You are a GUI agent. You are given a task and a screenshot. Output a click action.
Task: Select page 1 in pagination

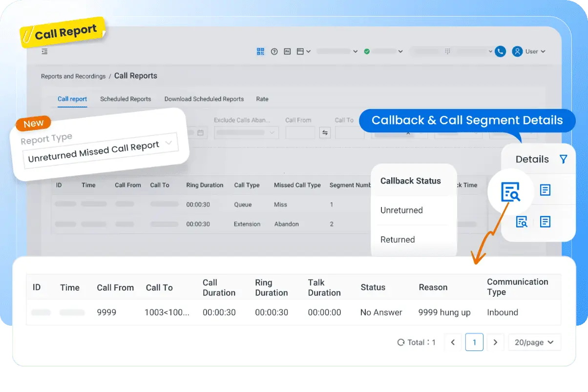[474, 342]
